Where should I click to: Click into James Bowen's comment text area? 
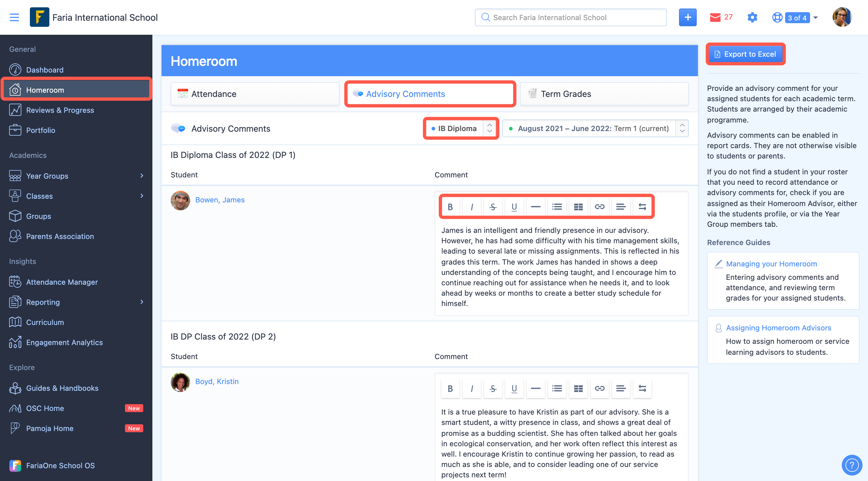pos(561,267)
